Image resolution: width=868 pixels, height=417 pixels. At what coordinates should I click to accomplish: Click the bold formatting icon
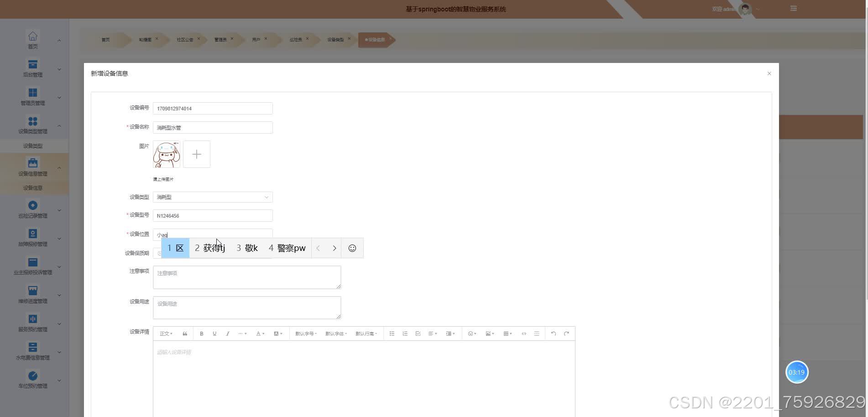point(201,334)
